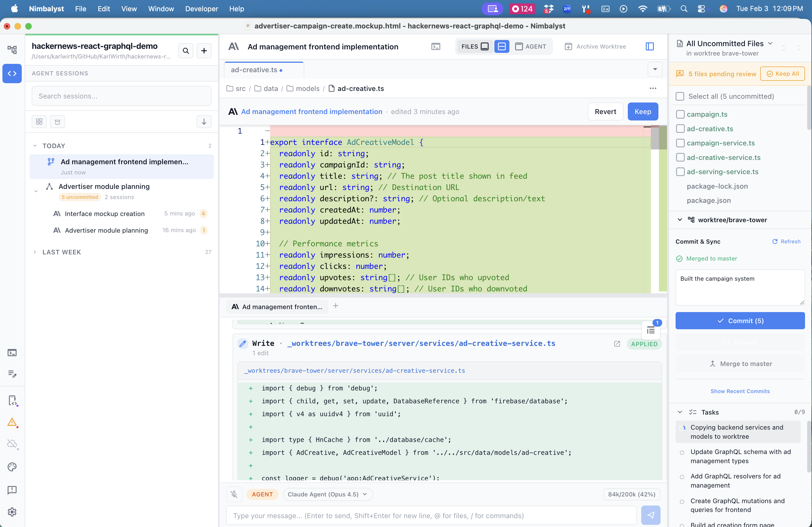Image resolution: width=812 pixels, height=527 pixels.
Task: Select the ad-creative.ts editor tab
Action: coord(264,70)
